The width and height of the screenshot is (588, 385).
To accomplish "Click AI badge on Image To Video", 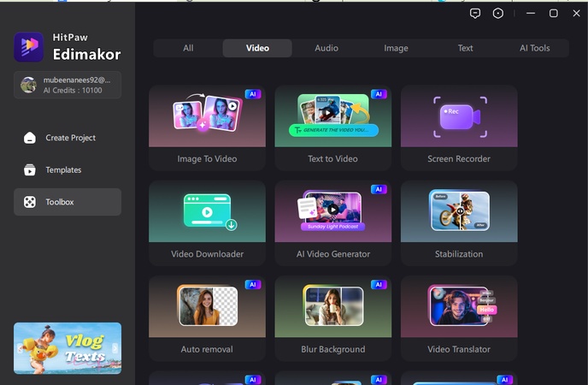I will [x=253, y=94].
